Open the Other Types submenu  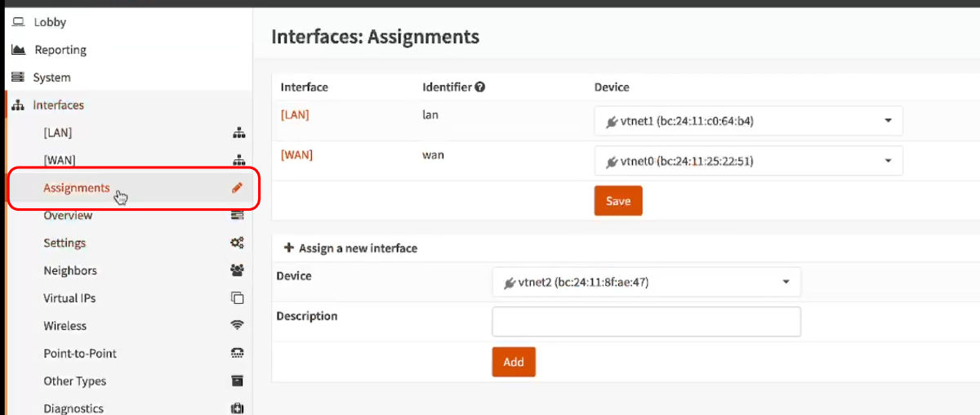click(x=75, y=382)
